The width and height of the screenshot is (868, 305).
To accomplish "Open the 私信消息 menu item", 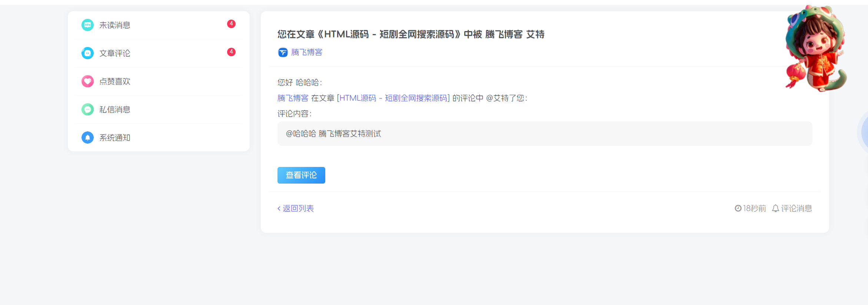I will pos(159,110).
